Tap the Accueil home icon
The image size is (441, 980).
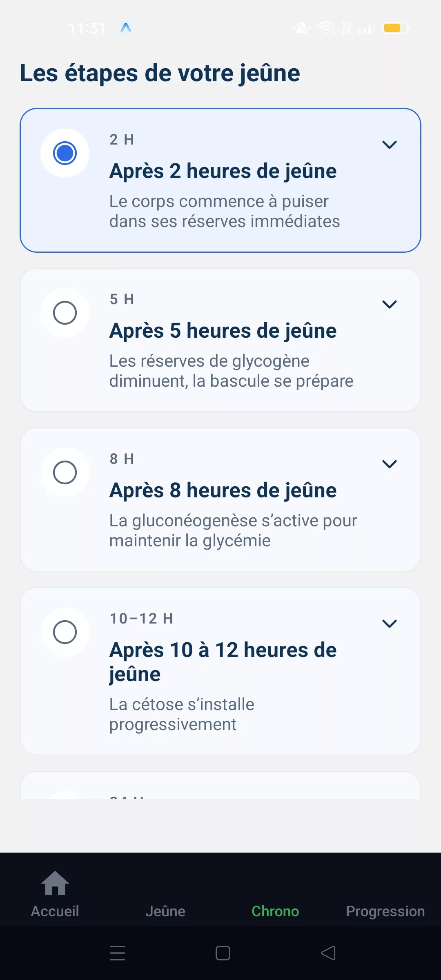[x=55, y=884]
